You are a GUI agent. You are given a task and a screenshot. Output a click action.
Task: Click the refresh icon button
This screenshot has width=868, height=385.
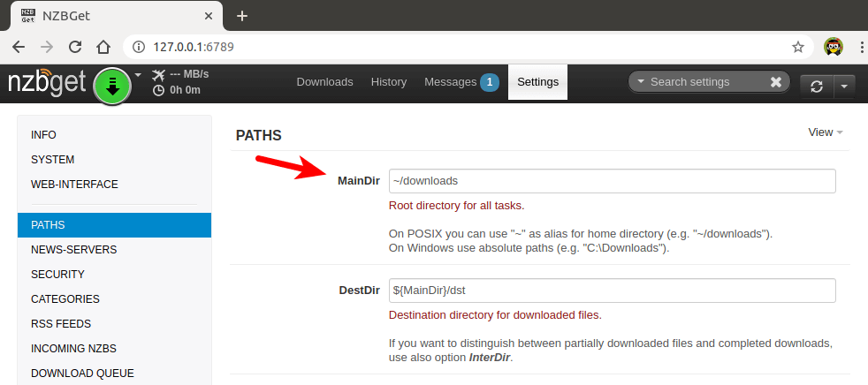coord(816,86)
